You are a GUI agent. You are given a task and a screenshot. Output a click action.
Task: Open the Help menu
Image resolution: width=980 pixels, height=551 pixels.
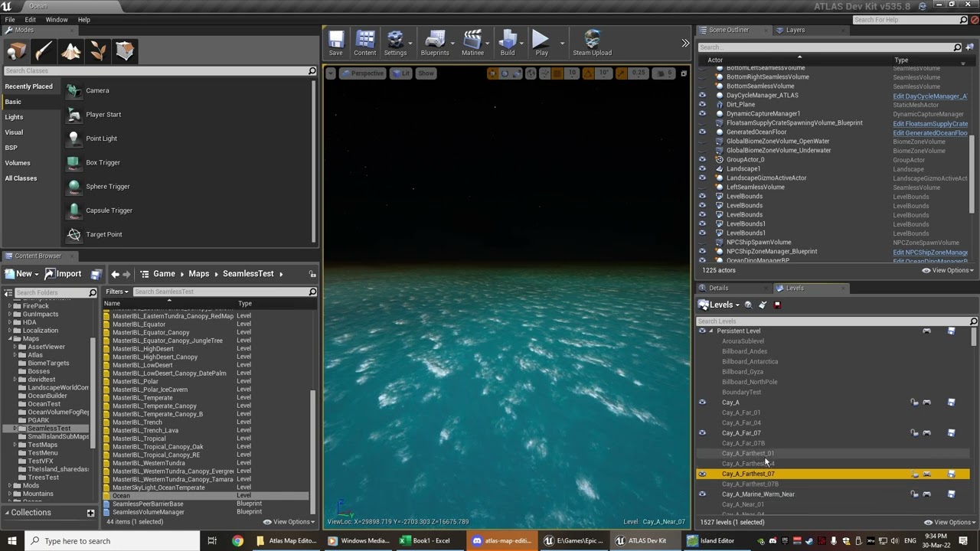[84, 19]
